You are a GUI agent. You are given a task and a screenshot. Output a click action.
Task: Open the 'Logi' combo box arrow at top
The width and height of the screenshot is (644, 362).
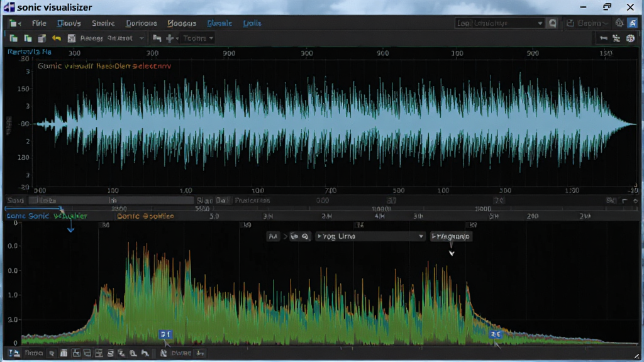(540, 23)
